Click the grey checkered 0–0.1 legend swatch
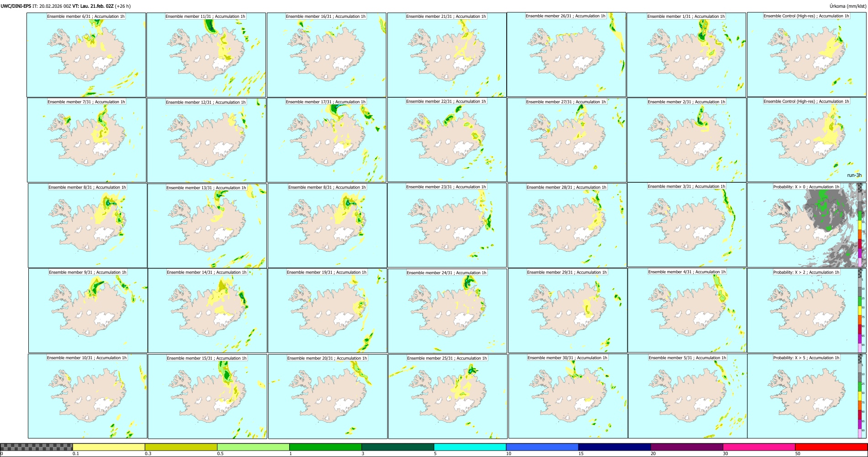868x457 pixels. pyautogui.click(x=37, y=447)
